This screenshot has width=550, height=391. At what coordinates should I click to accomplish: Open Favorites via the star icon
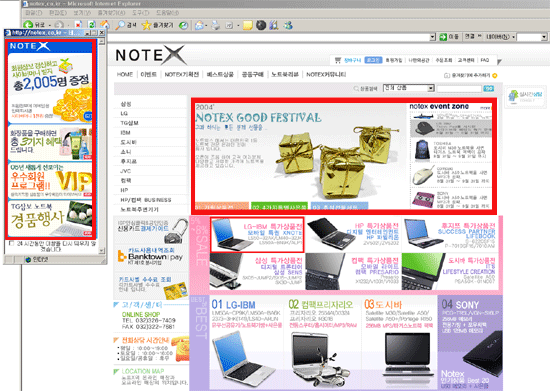tap(146, 25)
